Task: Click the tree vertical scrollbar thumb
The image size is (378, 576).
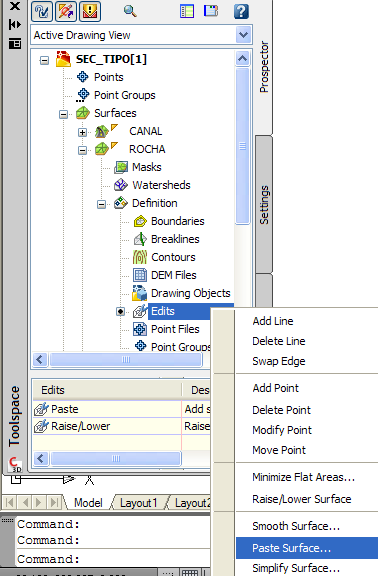Action: tap(242, 146)
